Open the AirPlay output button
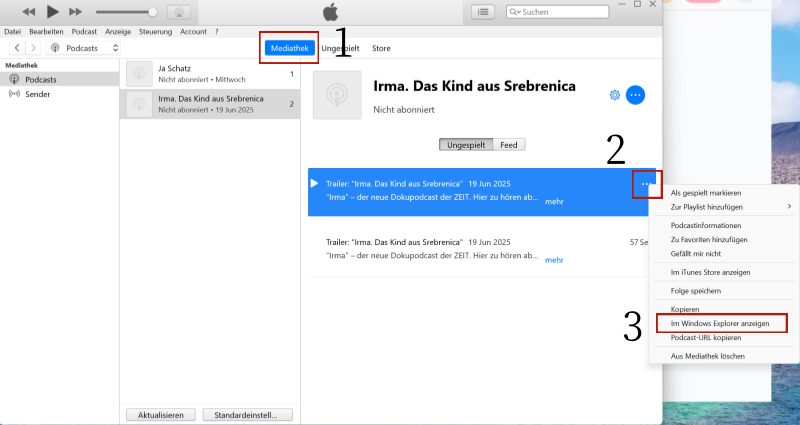 pyautogui.click(x=179, y=12)
